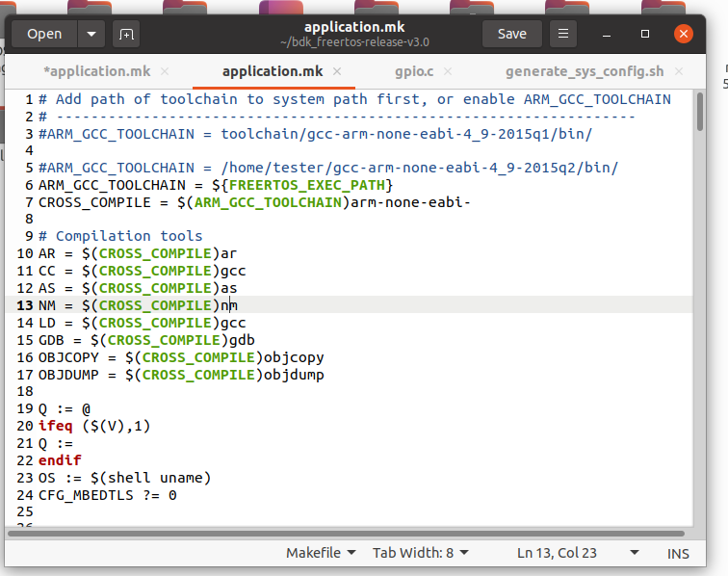Open the Ln 13, Col 23 position dropdown
Image resolution: width=728 pixels, height=576 pixels.
point(579,553)
